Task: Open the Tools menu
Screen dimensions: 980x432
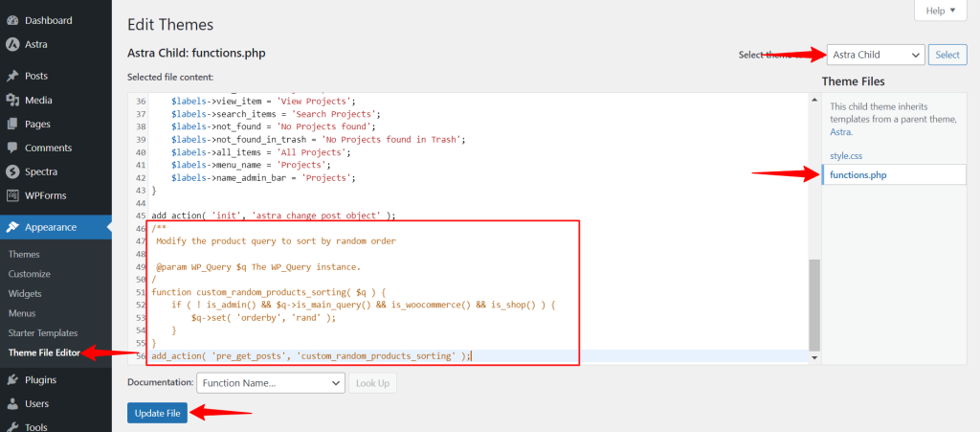Action: 37,427
